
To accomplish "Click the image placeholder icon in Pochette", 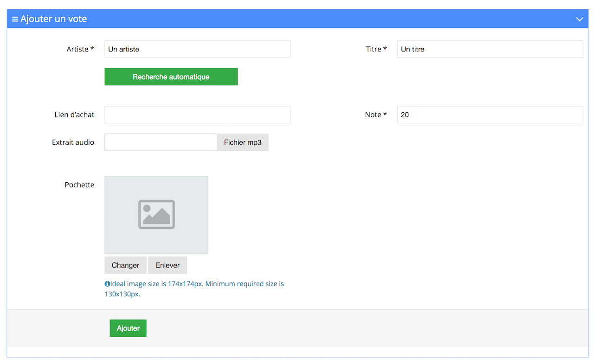I will click(x=156, y=215).
